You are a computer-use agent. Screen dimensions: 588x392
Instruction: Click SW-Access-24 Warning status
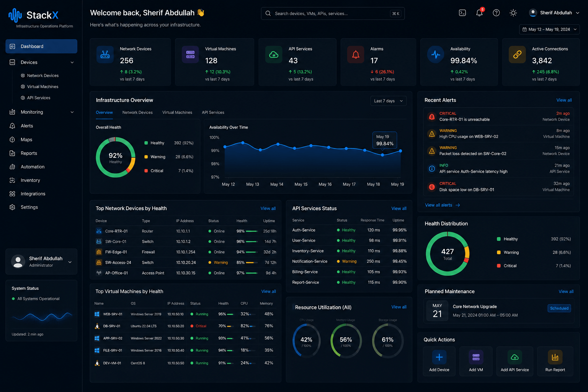218,263
